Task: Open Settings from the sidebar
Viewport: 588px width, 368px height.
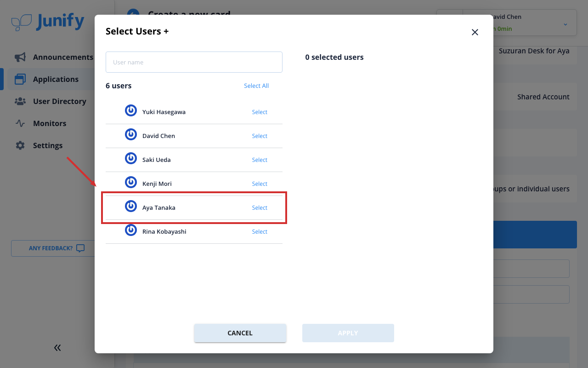Action: [48, 145]
